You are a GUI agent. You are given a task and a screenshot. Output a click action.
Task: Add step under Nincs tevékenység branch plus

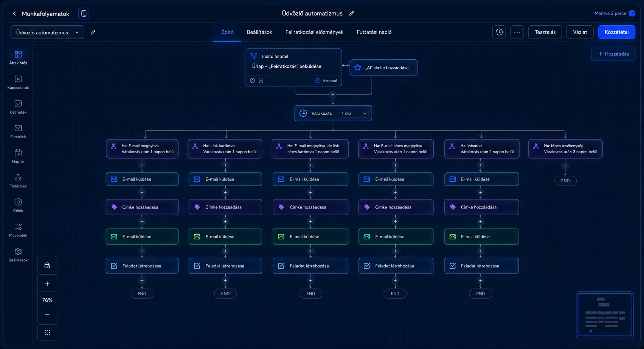[x=565, y=166]
